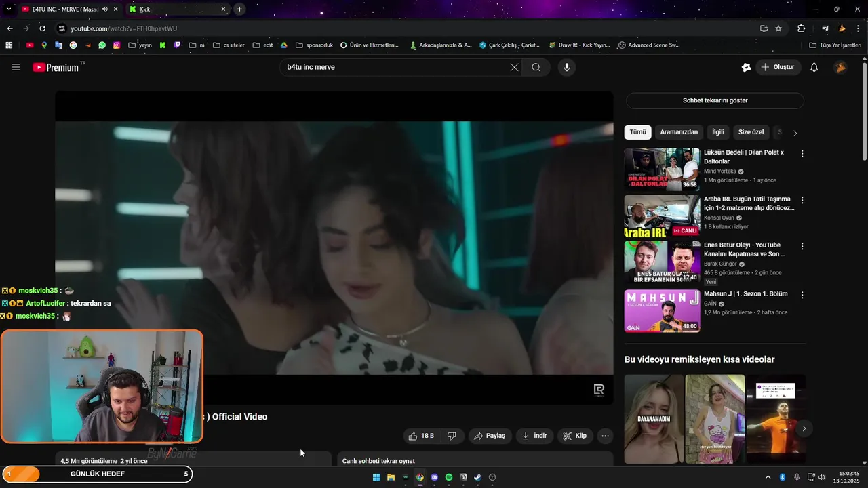The image size is (868, 488).
Task: Click the Oluştur create button
Action: (x=778, y=67)
